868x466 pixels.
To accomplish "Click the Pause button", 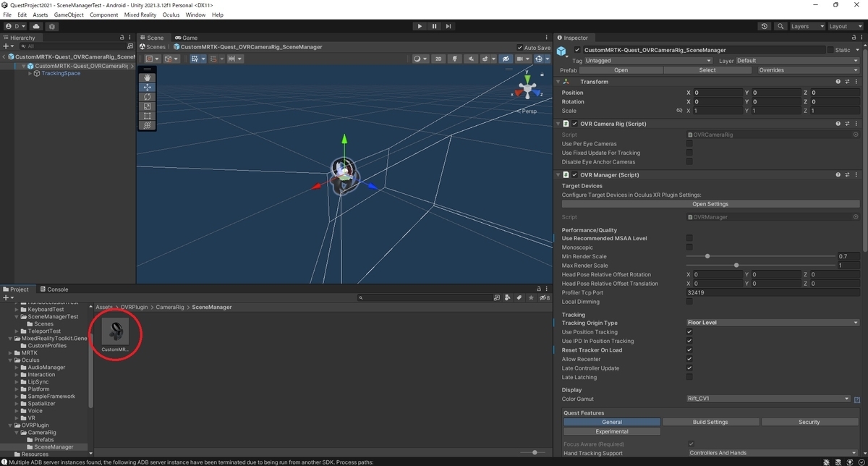I will click(x=434, y=26).
